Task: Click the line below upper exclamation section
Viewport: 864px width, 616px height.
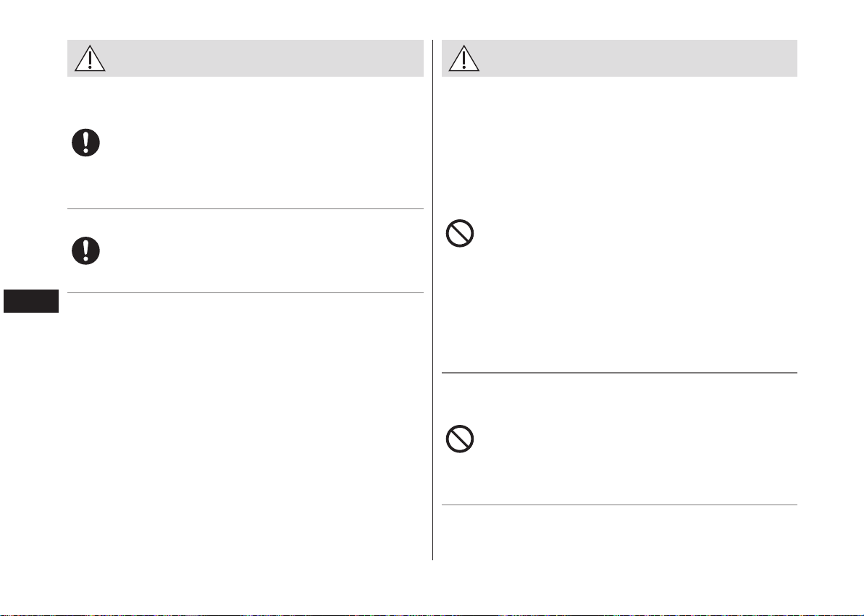Action: (246, 208)
